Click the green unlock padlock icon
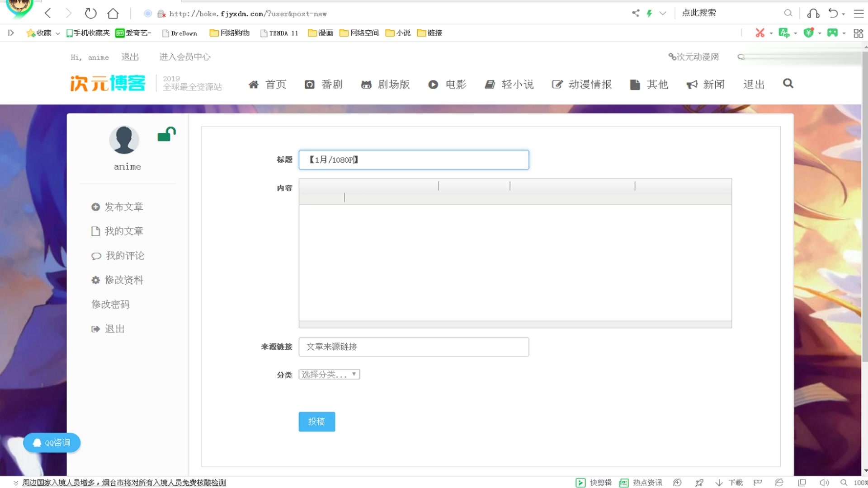The height and width of the screenshot is (488, 868). (166, 134)
